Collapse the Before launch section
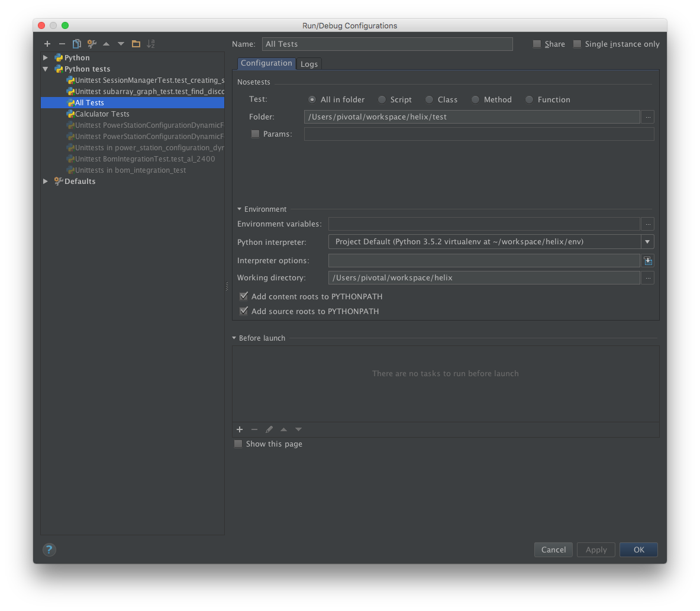This screenshot has height=611, width=700. pos(234,338)
